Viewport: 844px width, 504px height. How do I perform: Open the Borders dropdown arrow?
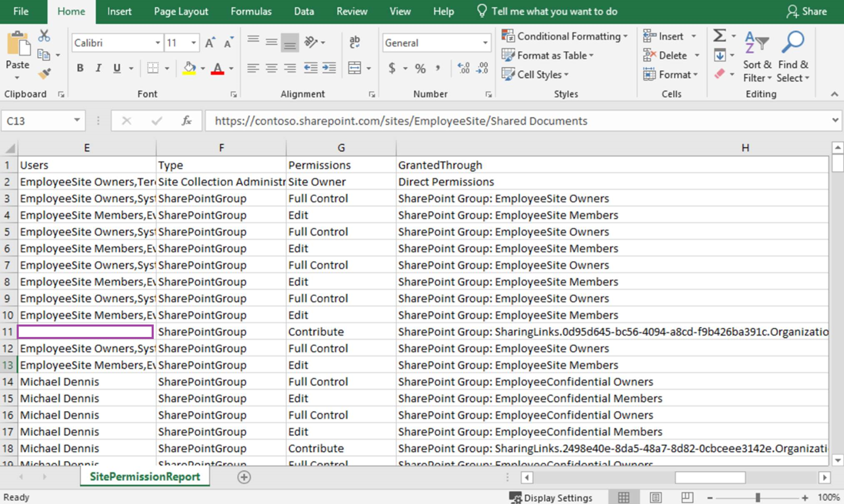(x=167, y=68)
